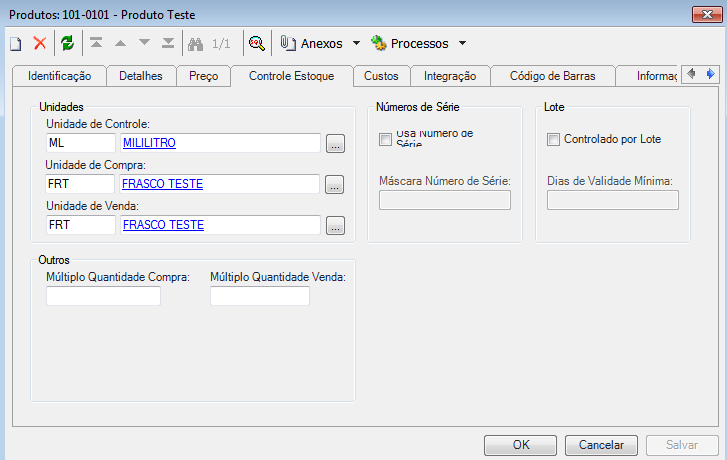Open the Custos tab
This screenshot has width=727, height=460.
click(x=381, y=76)
